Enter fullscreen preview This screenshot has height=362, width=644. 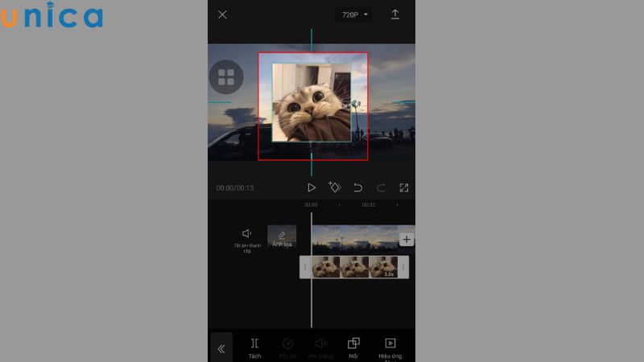404,187
